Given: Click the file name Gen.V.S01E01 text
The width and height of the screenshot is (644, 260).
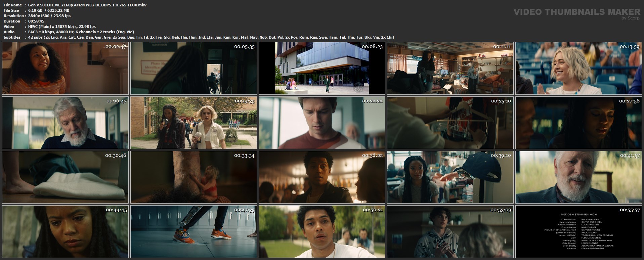Looking at the screenshot, I should [x=87, y=5].
